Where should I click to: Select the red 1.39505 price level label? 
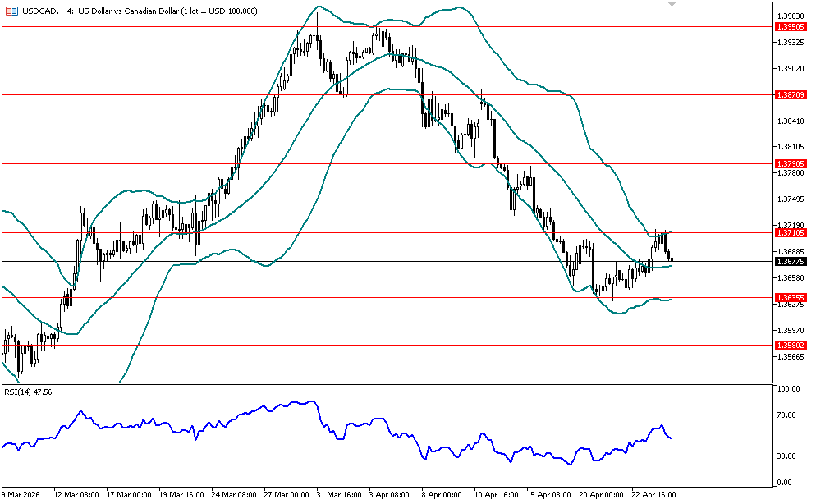(x=791, y=27)
